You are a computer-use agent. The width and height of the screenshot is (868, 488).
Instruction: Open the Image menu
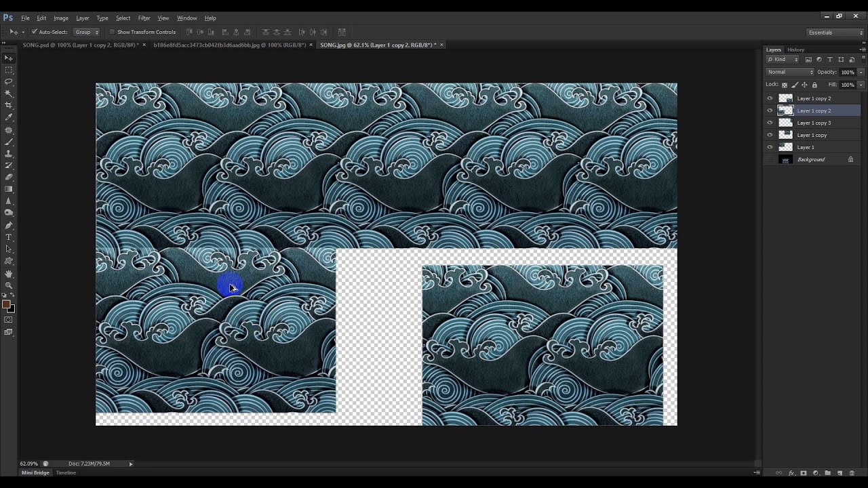[x=61, y=18]
